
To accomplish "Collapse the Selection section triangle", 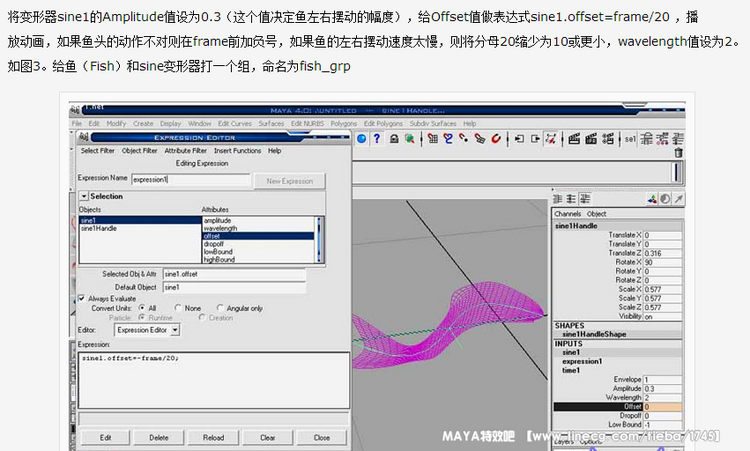I will click(84, 196).
